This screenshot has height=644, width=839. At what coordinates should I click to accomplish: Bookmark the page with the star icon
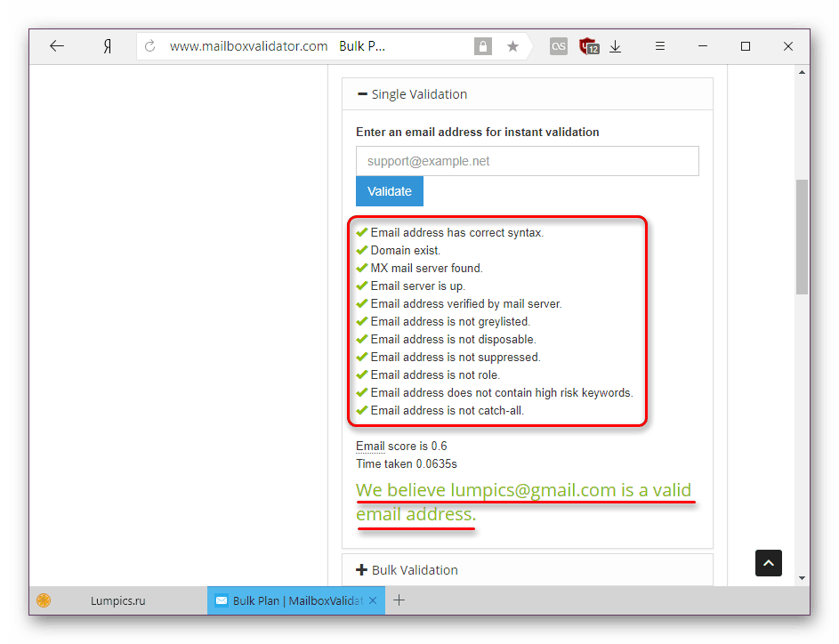(x=512, y=46)
